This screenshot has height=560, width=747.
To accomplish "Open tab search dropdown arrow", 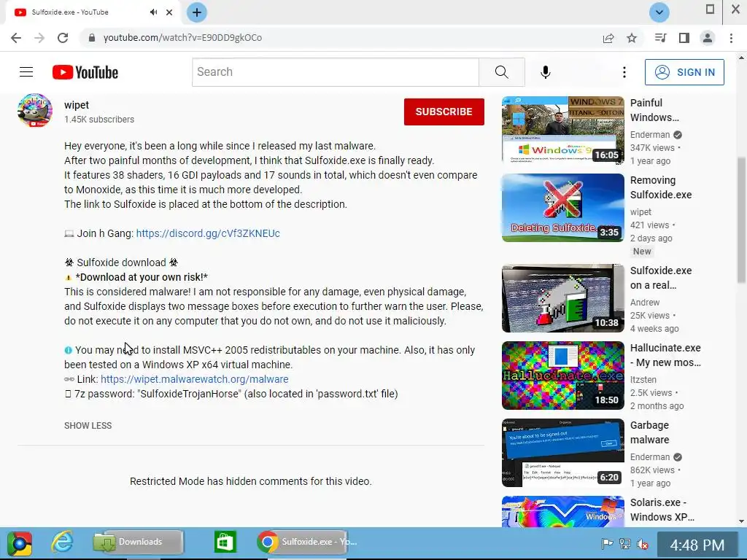I will point(659,12).
